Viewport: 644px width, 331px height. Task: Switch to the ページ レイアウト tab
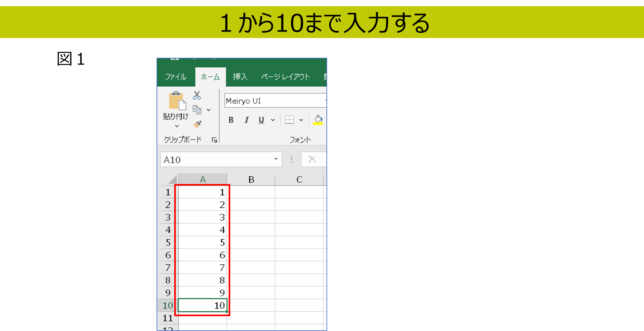coord(285,77)
